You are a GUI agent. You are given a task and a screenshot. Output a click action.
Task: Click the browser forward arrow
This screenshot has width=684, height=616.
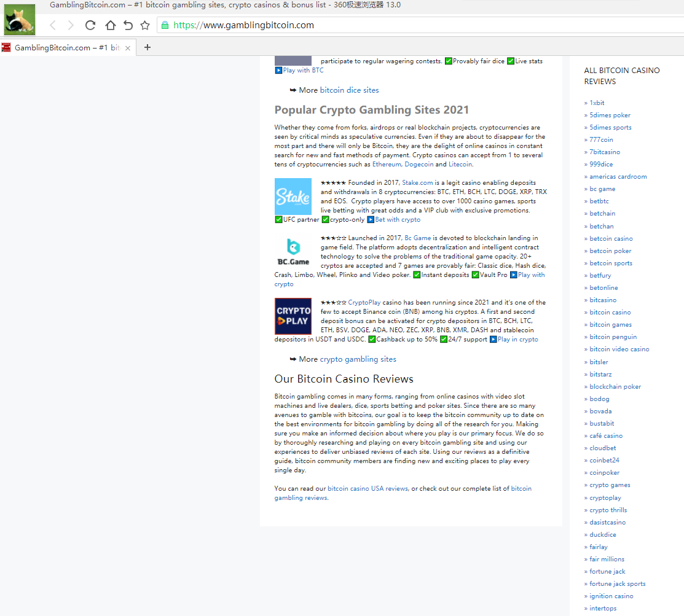click(71, 25)
